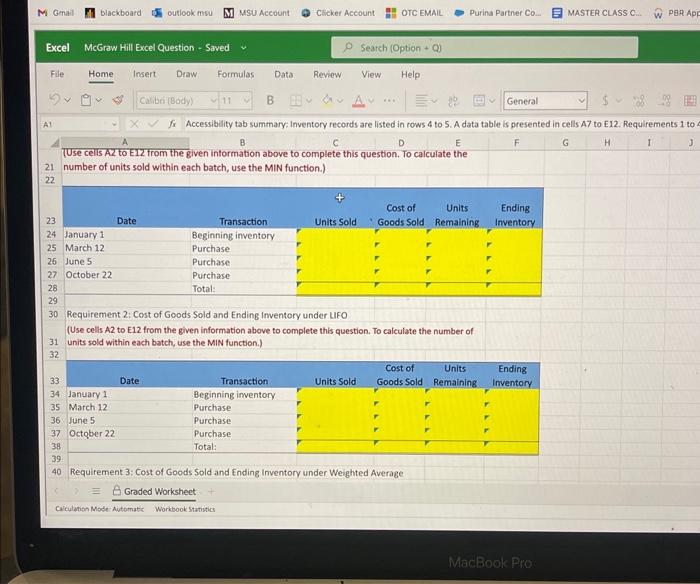Click the Conditional Formatting icon

tap(690, 100)
